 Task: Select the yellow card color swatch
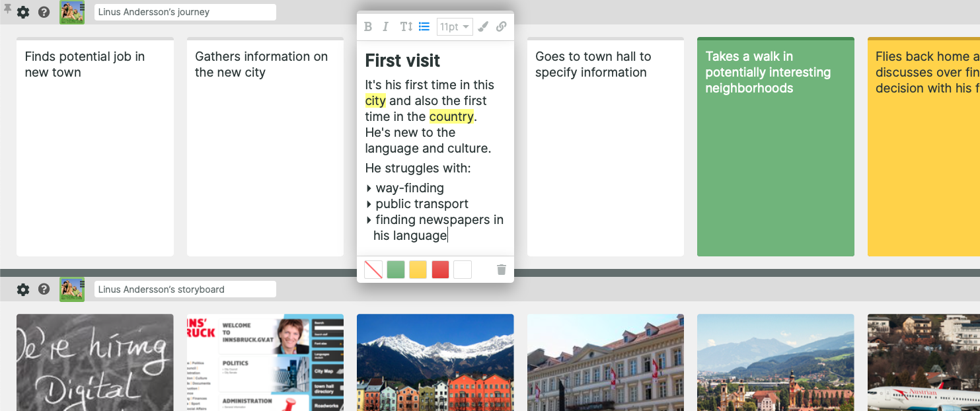[418, 270]
